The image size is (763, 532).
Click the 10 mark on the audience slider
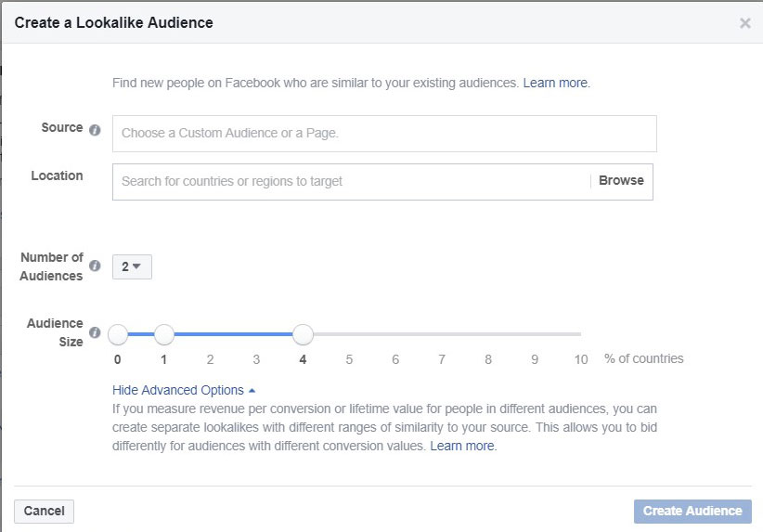point(581,359)
